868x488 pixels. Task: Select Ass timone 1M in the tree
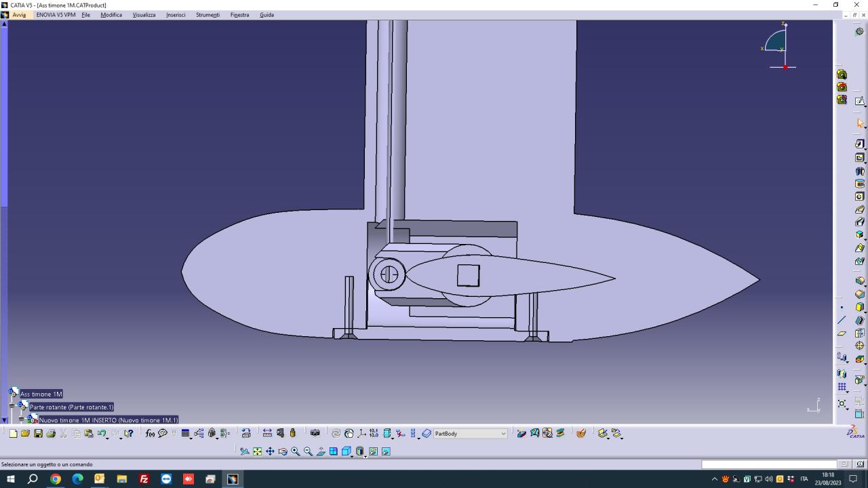[x=41, y=394]
